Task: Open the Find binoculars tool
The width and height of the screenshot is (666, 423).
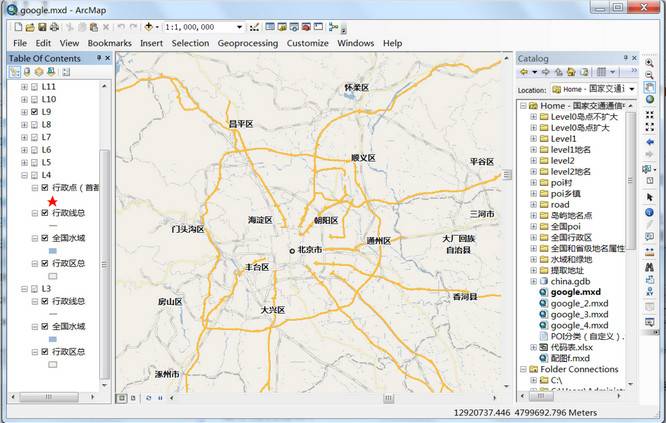Action: 649,267
